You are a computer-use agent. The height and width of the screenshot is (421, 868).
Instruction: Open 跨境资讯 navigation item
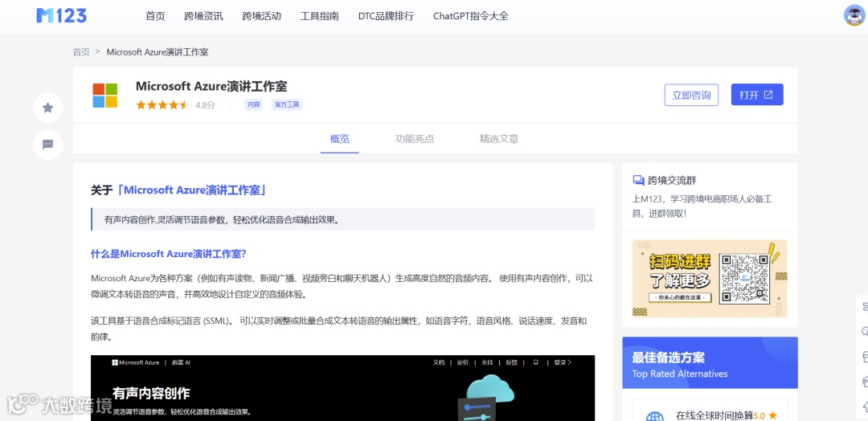203,16
